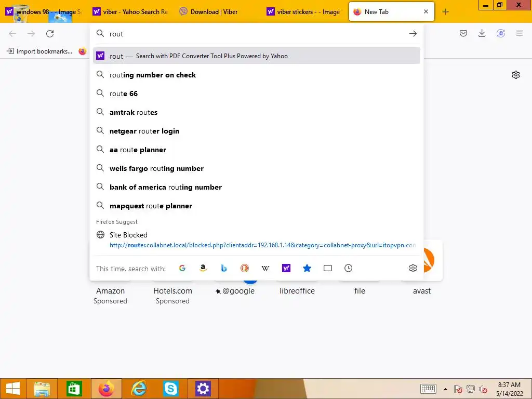
Task: Open Save to Pocket
Action: [463, 33]
